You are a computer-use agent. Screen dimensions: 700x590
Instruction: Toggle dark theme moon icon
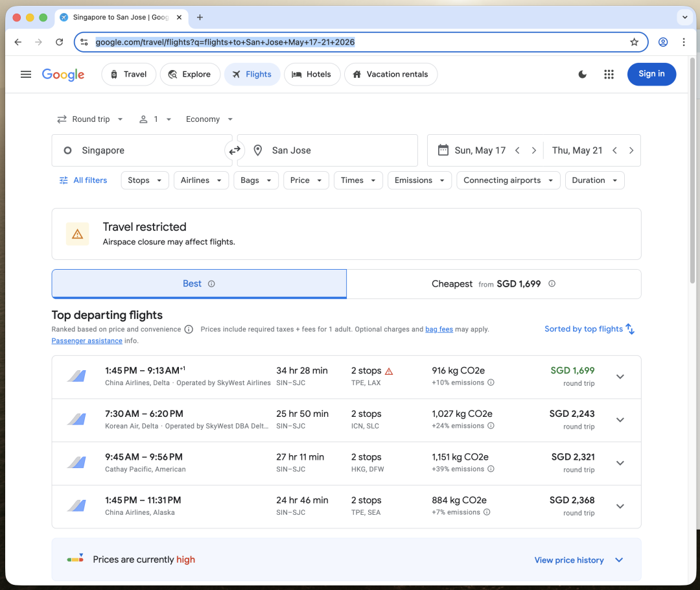[582, 74]
